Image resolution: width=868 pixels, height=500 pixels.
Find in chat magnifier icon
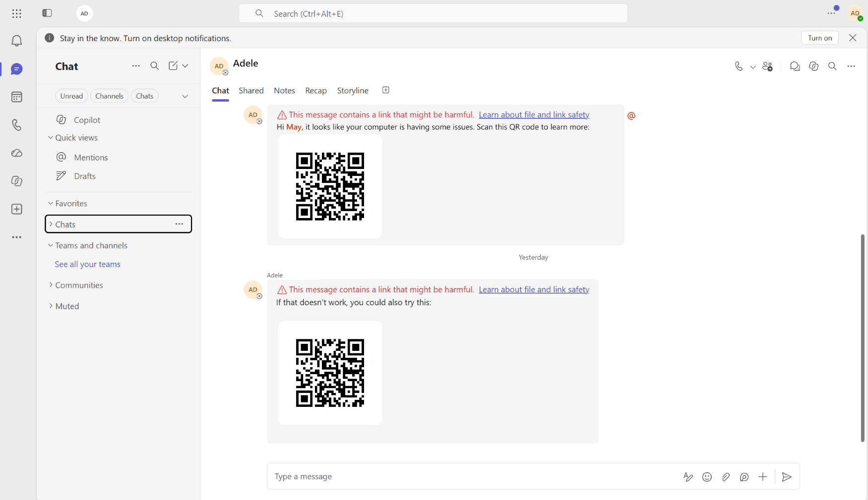click(832, 66)
